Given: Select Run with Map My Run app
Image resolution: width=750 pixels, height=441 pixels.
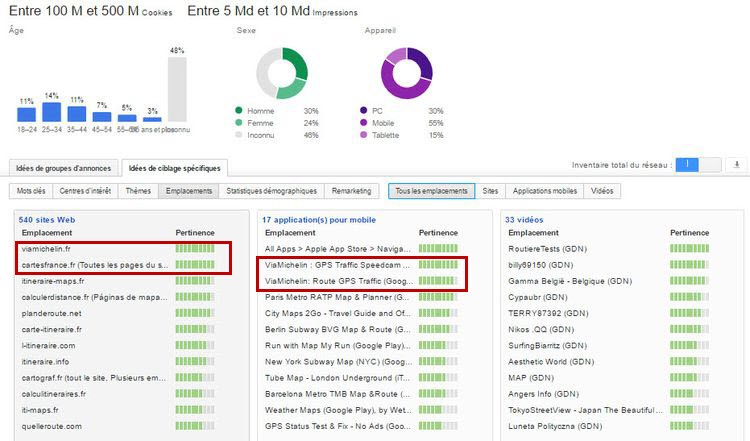Looking at the screenshot, I should point(338,345).
